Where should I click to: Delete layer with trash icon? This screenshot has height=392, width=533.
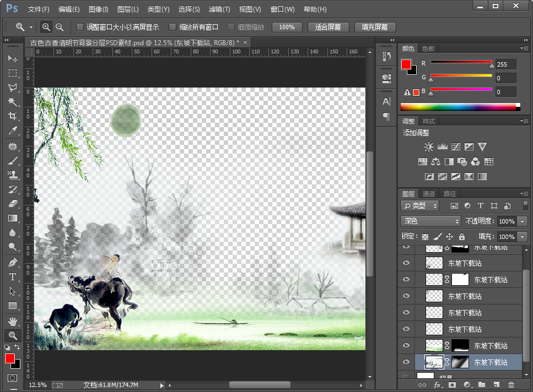point(511,384)
